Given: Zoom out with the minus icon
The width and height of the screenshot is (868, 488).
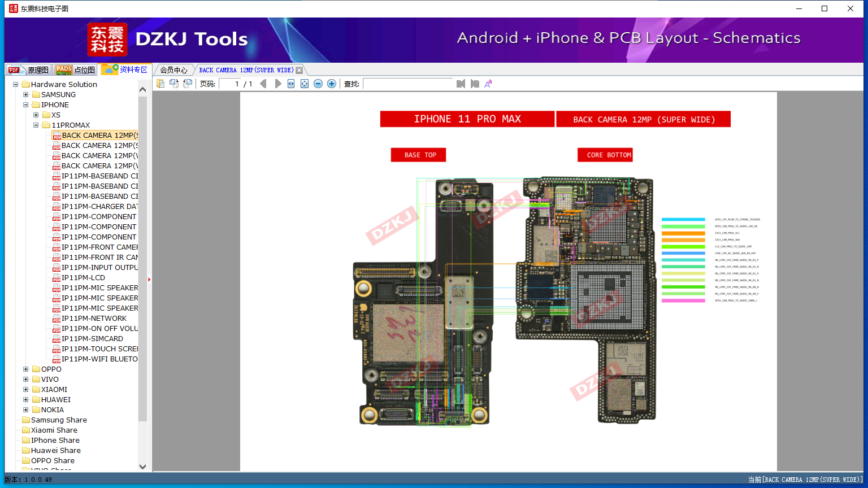Looking at the screenshot, I should point(318,84).
